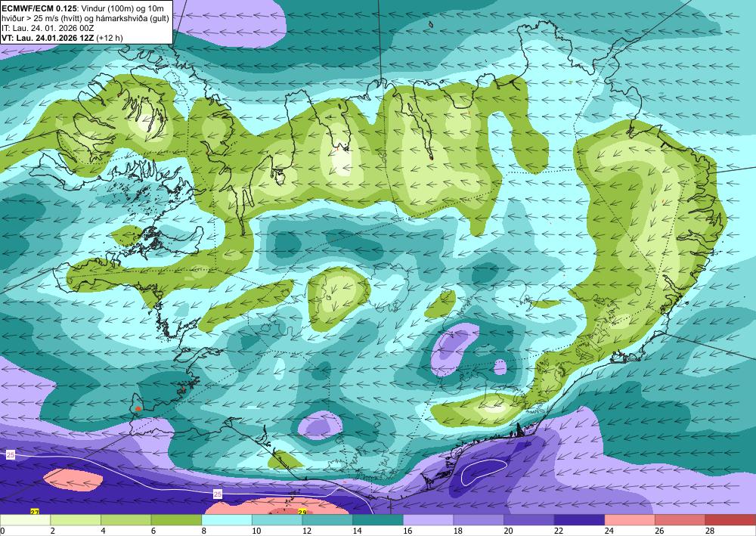
Task: Choose the dark teal 14–16 m/s swatch
Action: [x=377, y=520]
